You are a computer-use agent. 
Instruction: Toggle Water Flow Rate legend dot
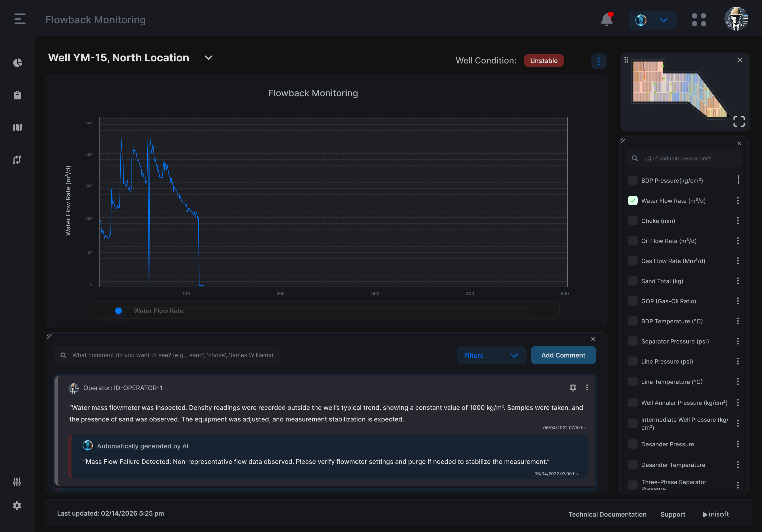(x=119, y=311)
